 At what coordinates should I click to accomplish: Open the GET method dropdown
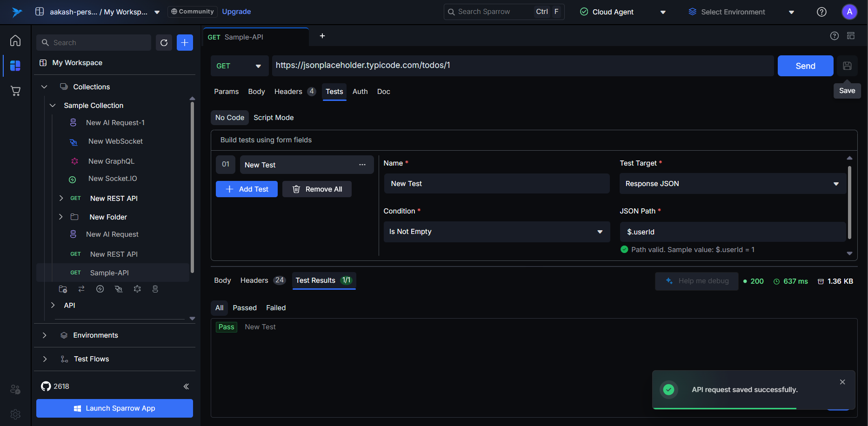(x=239, y=66)
